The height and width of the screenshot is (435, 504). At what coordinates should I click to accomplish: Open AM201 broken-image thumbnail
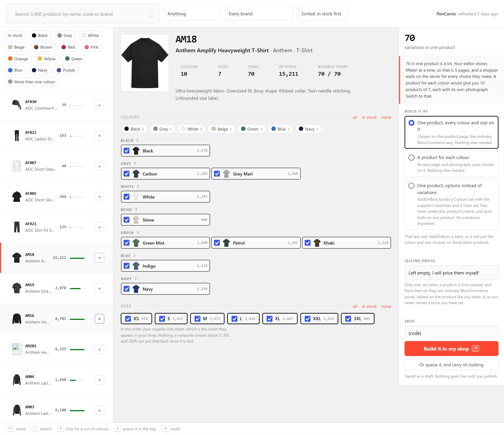click(17, 349)
